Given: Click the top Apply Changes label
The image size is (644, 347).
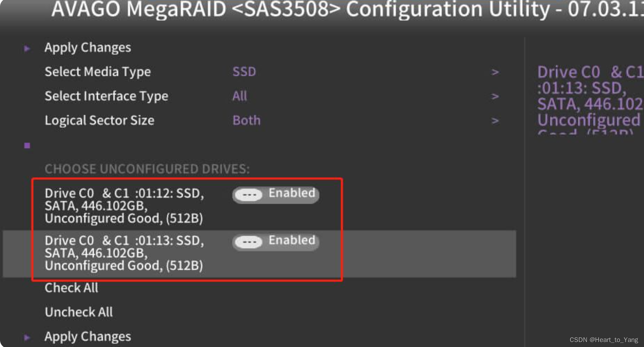Looking at the screenshot, I should [88, 47].
